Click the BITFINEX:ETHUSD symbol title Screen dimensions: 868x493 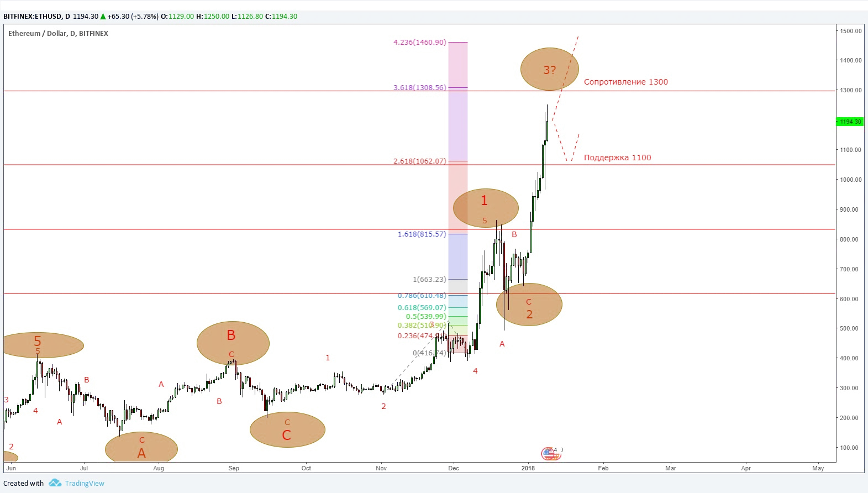(32, 17)
